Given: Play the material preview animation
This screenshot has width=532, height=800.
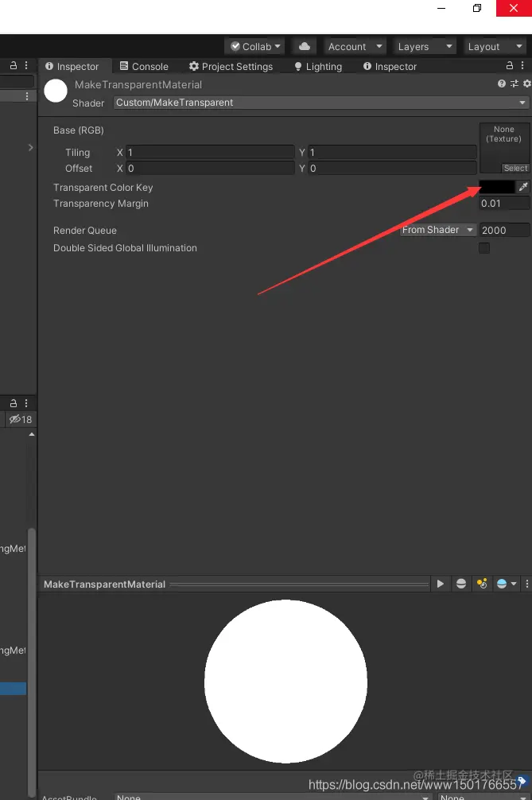Looking at the screenshot, I should (x=441, y=584).
